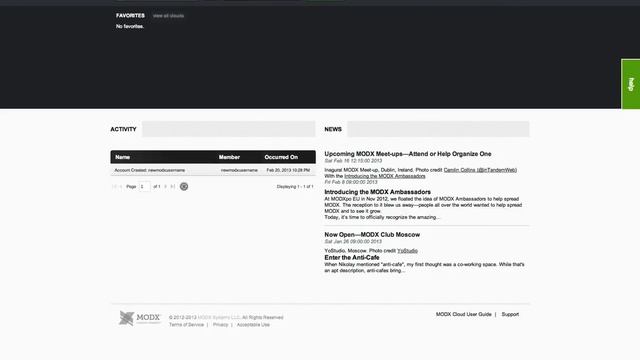Click the page number input field
Image resolution: width=640 pixels, height=360 pixels.
144,187
